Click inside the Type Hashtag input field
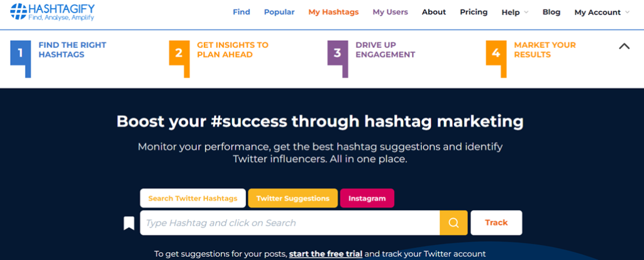644x260 pixels. [x=289, y=223]
